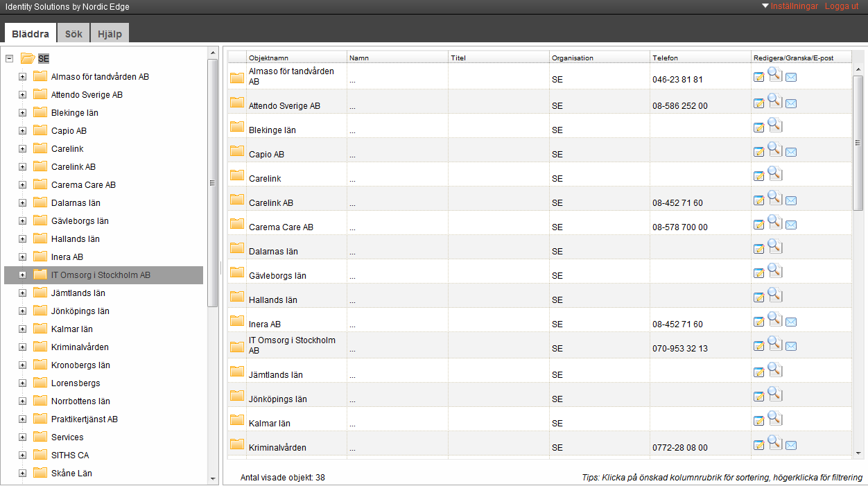Screen dimensions: 868x486
Task: Send e-mail to Carelink AB via envelope icon
Action: pyautogui.click(x=791, y=201)
